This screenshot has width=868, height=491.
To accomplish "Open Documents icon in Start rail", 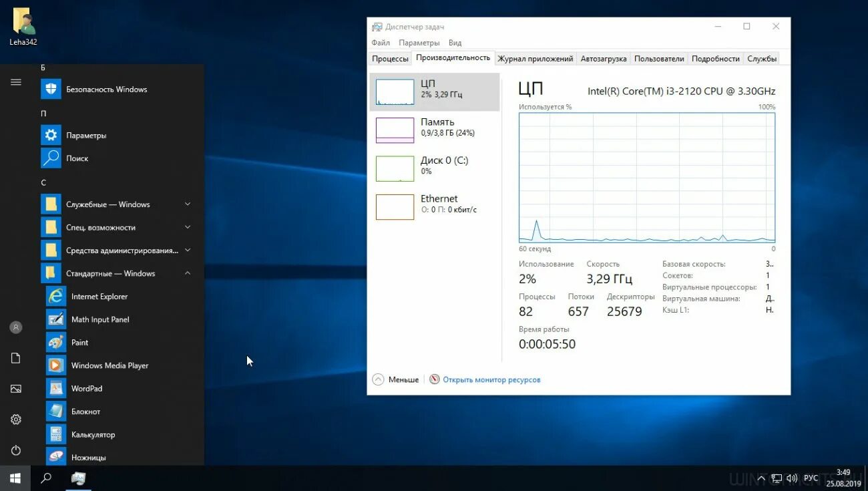I will [x=16, y=358].
